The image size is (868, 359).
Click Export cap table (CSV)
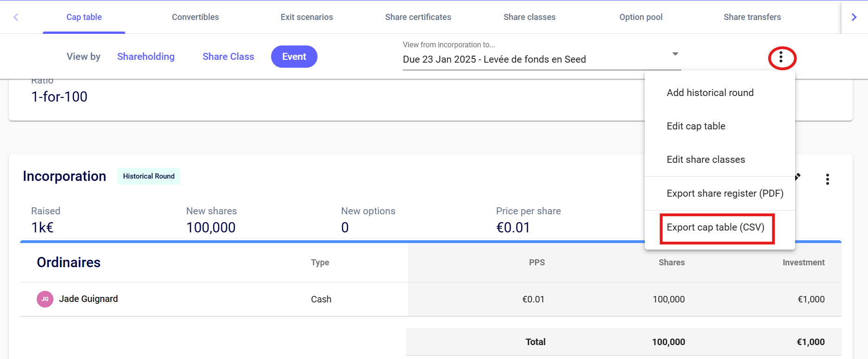[x=715, y=227]
